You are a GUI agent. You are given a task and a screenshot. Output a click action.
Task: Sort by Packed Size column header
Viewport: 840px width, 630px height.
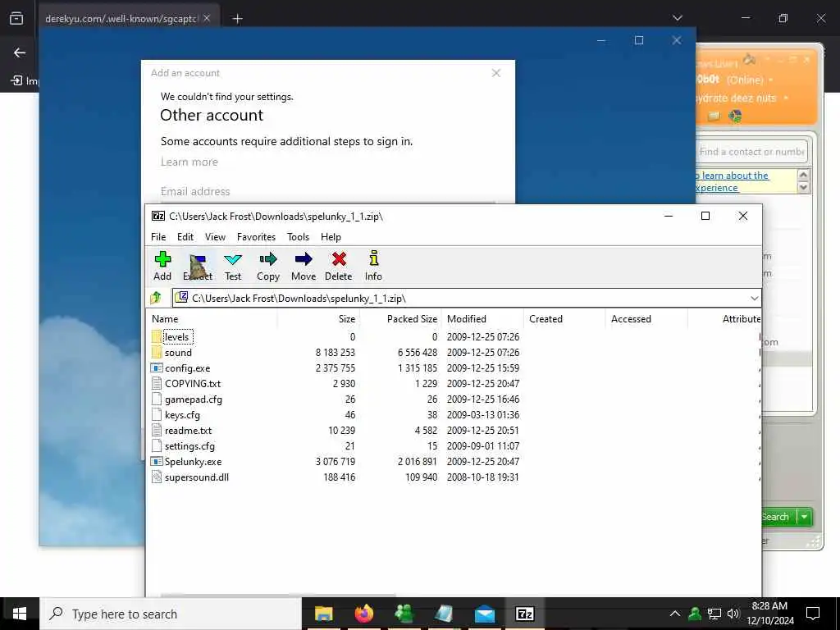pos(400,319)
